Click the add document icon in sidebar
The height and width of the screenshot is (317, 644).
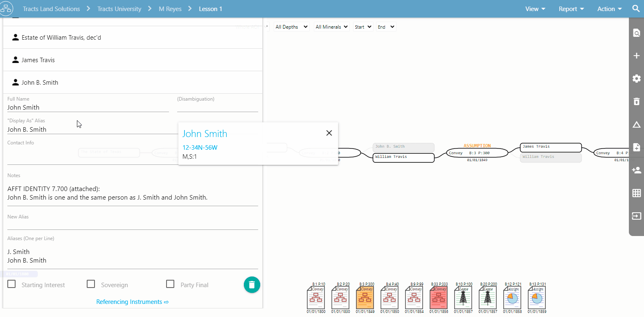point(636,147)
